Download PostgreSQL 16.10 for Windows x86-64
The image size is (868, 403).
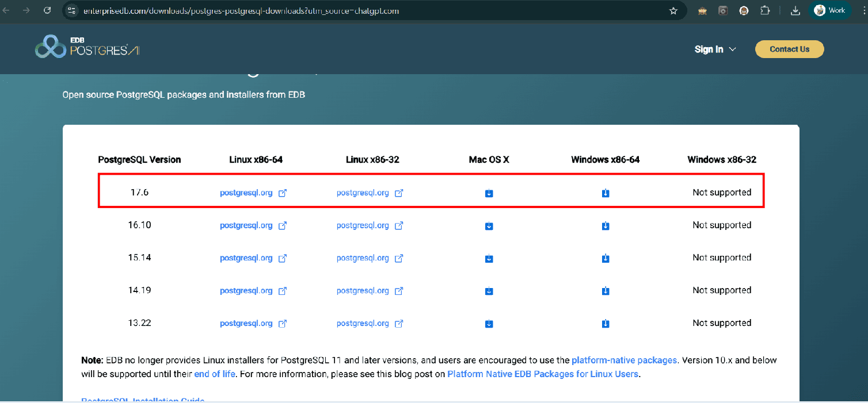tap(606, 226)
